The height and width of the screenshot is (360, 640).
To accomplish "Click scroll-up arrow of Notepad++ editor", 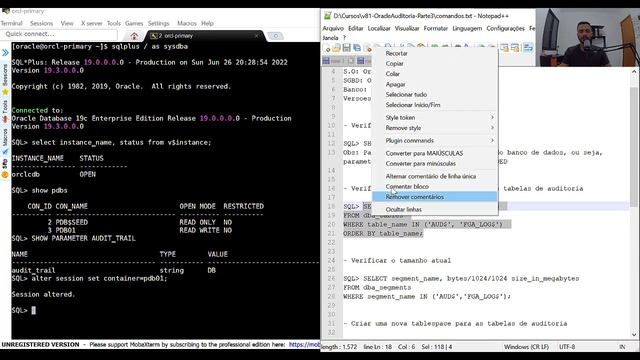I will click(634, 72).
